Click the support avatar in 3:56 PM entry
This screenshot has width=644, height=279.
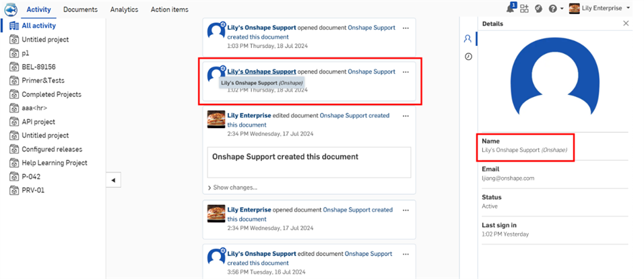(216, 256)
